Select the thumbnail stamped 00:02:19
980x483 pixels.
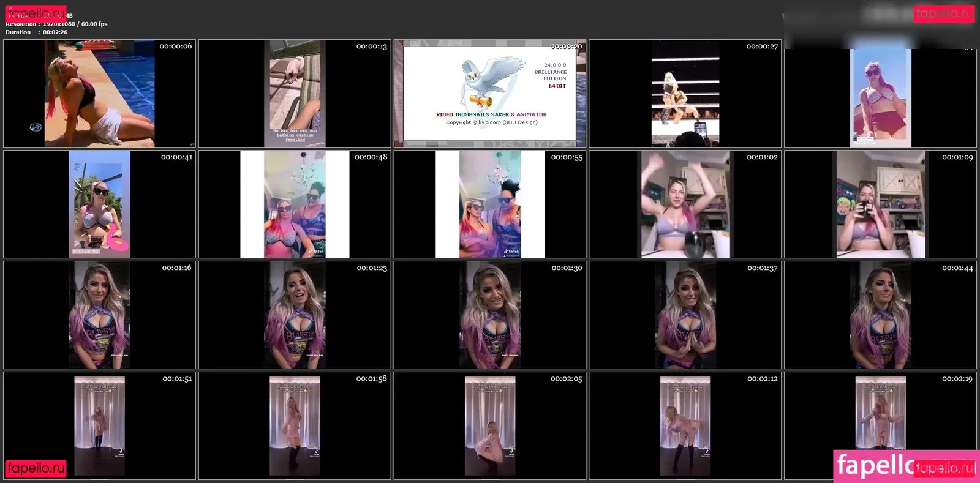pyautogui.click(x=880, y=425)
